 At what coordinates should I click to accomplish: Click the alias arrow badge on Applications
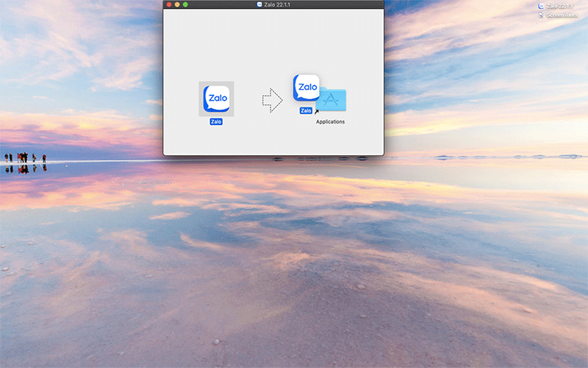tap(317, 112)
